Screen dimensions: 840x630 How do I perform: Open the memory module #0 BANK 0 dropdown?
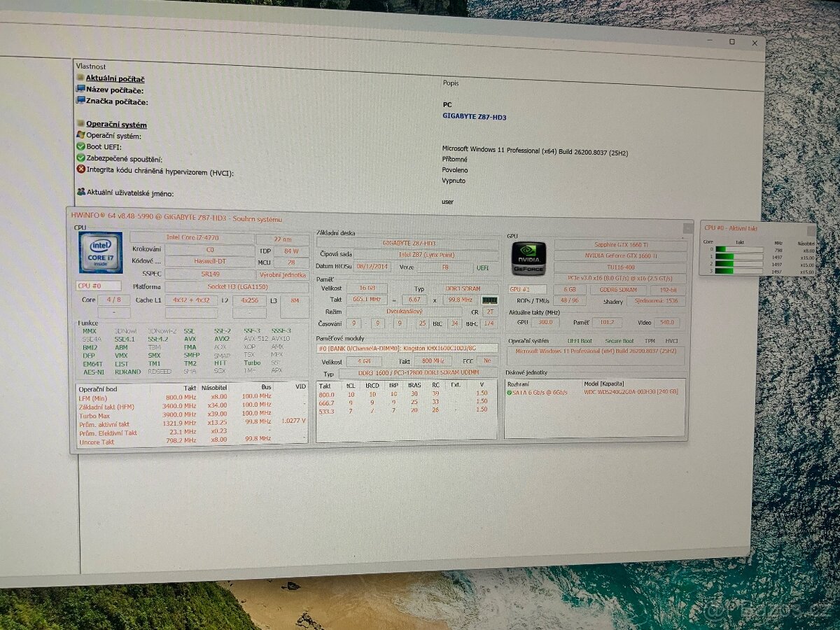407,347
